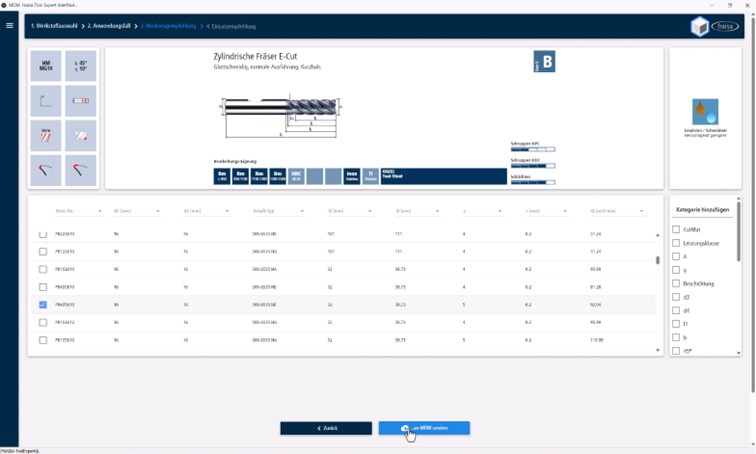This screenshot has height=454, width=756.
Task: Open the l2 [mm] column filter dropdown
Action: [370, 211]
